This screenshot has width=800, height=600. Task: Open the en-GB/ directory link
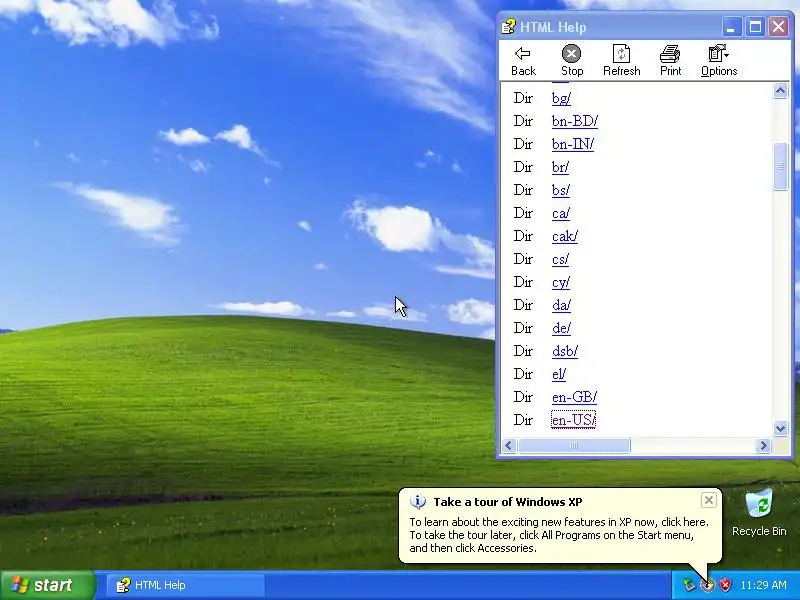click(x=574, y=396)
